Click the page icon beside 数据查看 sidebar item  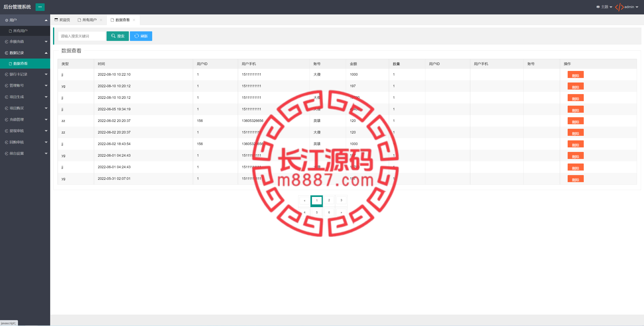(x=10, y=64)
